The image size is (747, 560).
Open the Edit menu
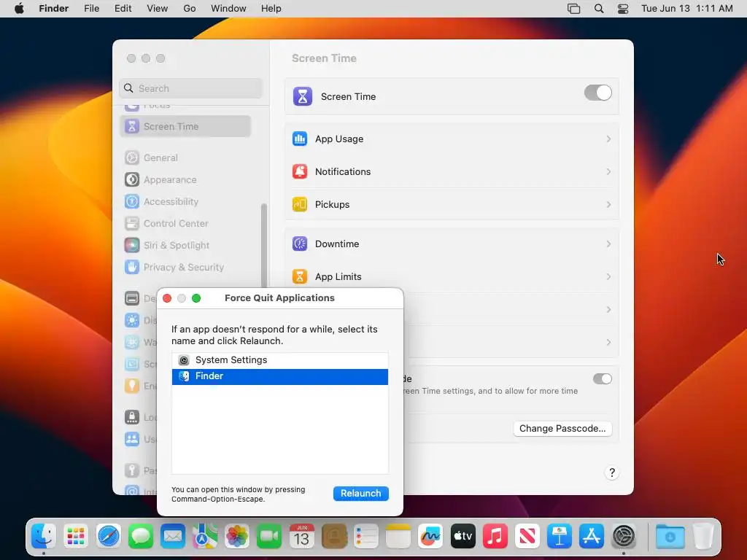click(x=123, y=9)
